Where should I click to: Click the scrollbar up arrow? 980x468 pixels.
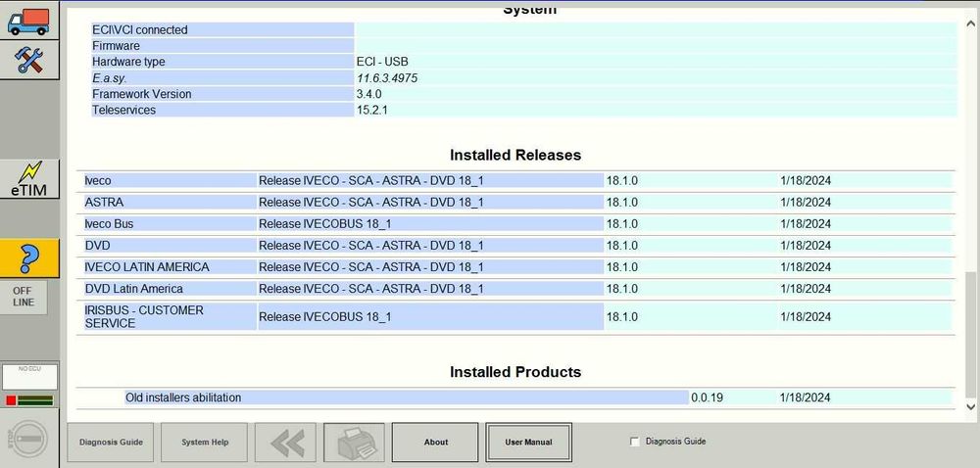970,24
